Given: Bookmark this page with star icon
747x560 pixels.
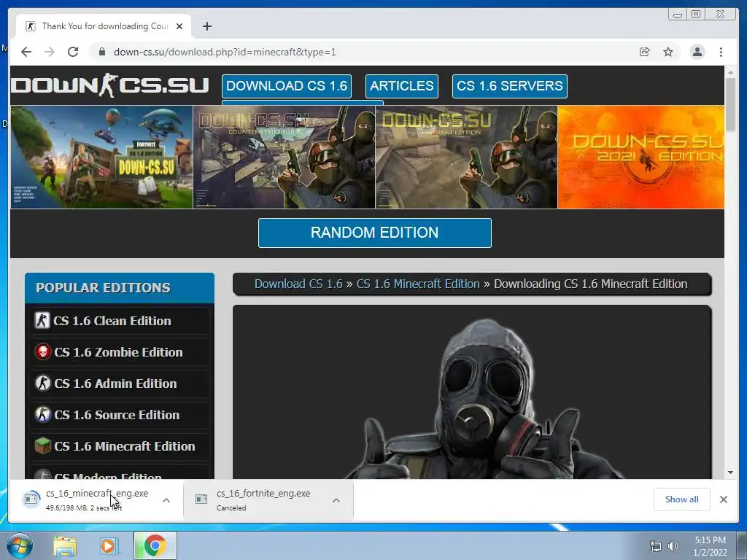Looking at the screenshot, I should 668,52.
